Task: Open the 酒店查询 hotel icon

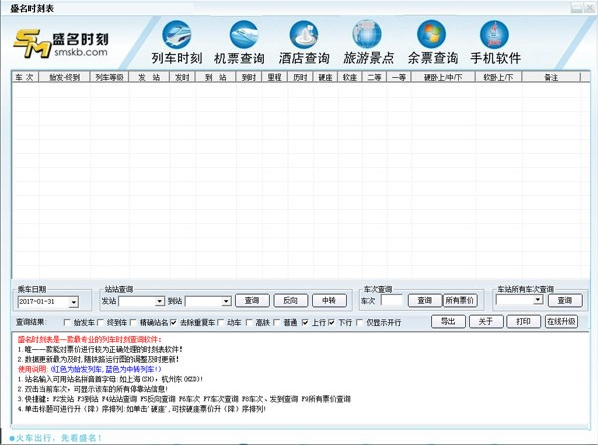Action: coord(304,35)
